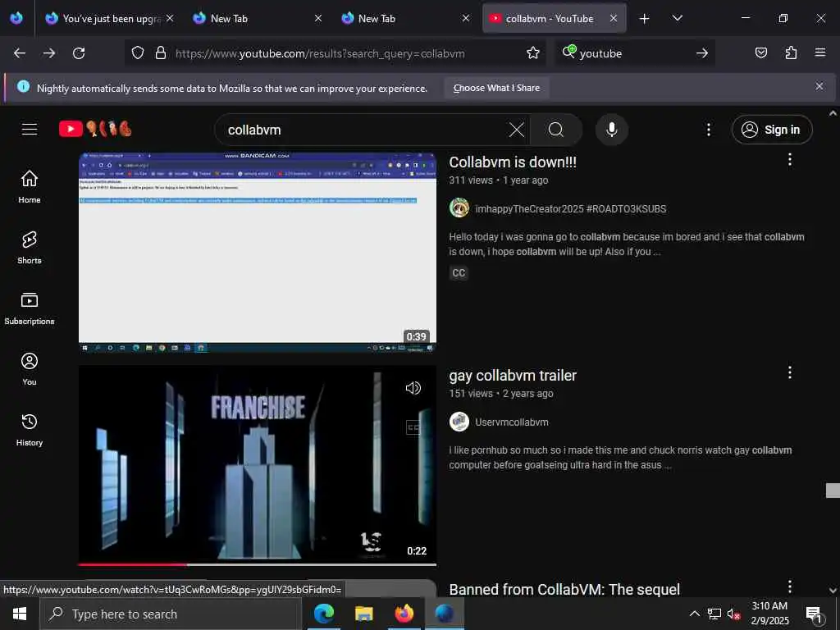
Task: Switch to the second New Tab
Action: pyautogui.click(x=405, y=18)
